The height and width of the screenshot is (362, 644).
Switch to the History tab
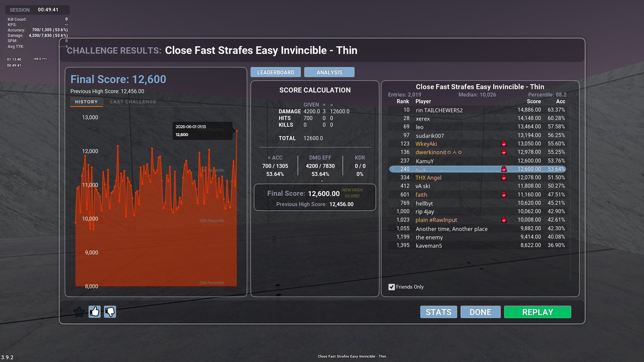(86, 101)
